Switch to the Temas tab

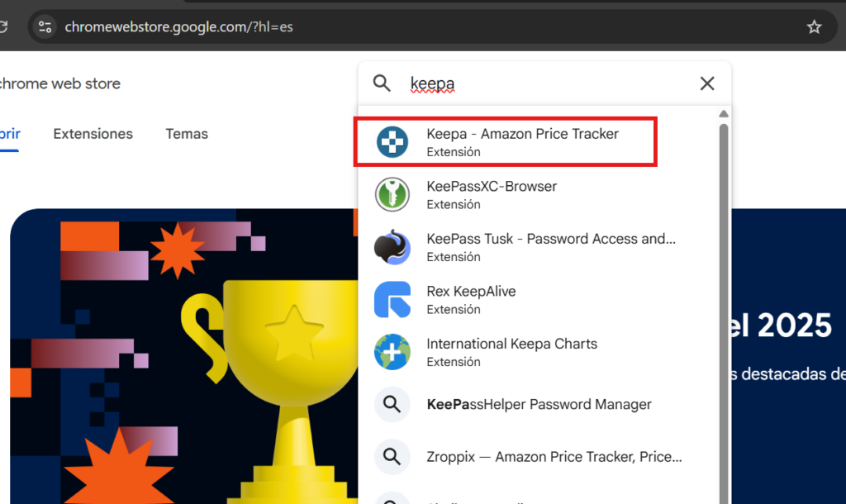tap(187, 134)
